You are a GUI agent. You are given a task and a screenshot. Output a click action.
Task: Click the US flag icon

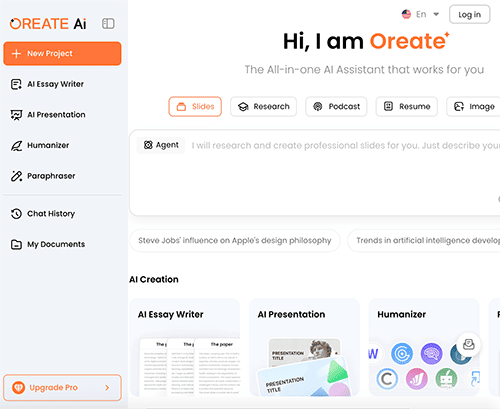click(x=406, y=14)
